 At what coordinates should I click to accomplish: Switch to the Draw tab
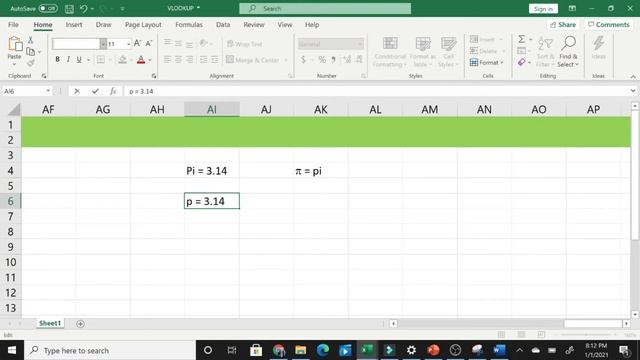104,25
